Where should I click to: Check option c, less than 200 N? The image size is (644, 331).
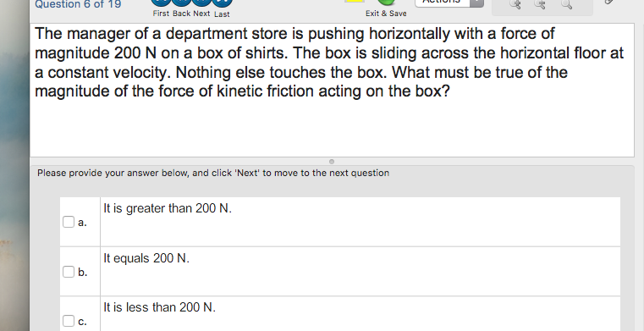pyautogui.click(x=69, y=321)
